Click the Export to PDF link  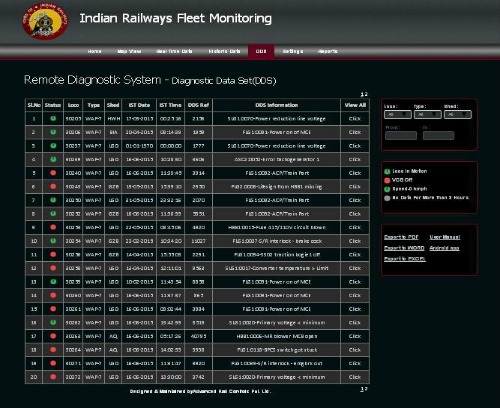tap(401, 237)
